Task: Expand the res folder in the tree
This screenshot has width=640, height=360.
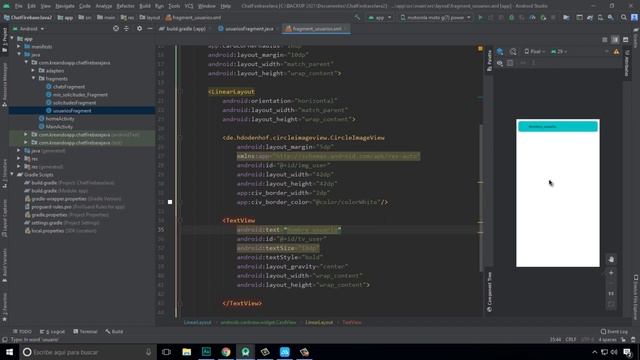Action: [19, 158]
